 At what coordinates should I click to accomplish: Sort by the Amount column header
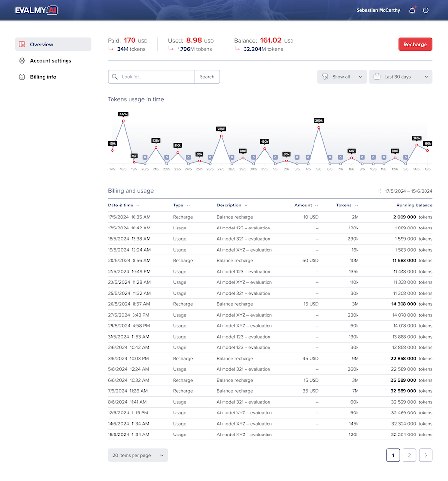tap(306, 206)
